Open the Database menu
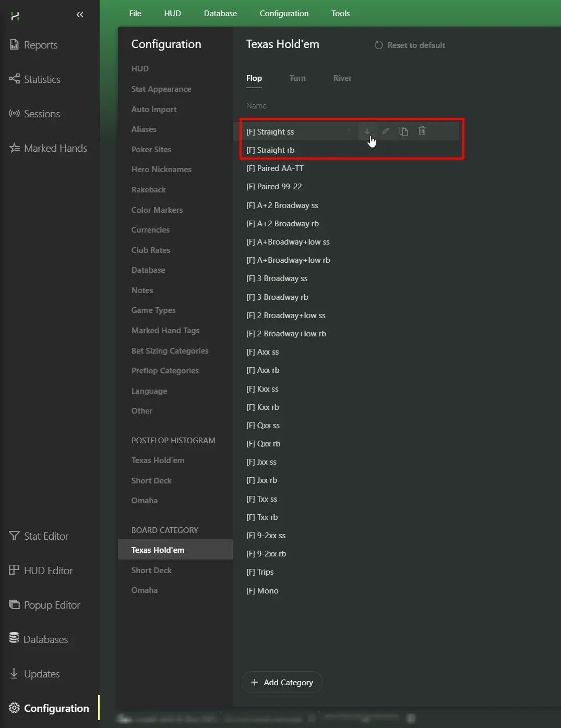Screen dimensions: 561x728 (x=220, y=14)
